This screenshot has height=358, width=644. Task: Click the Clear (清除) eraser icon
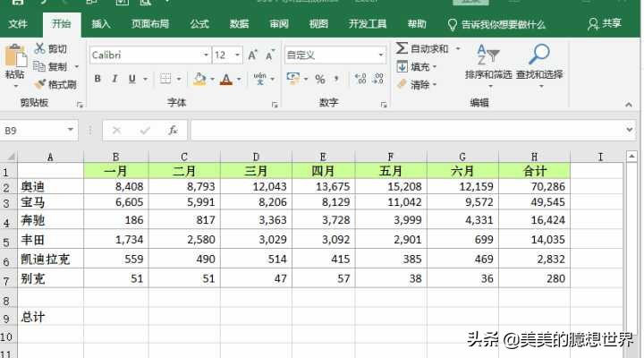pyautogui.click(x=402, y=84)
